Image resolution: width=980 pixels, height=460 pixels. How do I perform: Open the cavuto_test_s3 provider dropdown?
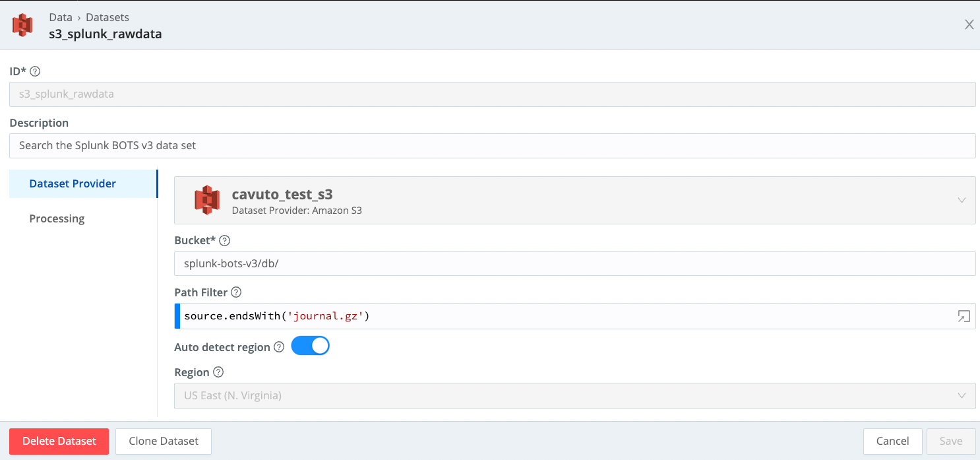click(962, 200)
